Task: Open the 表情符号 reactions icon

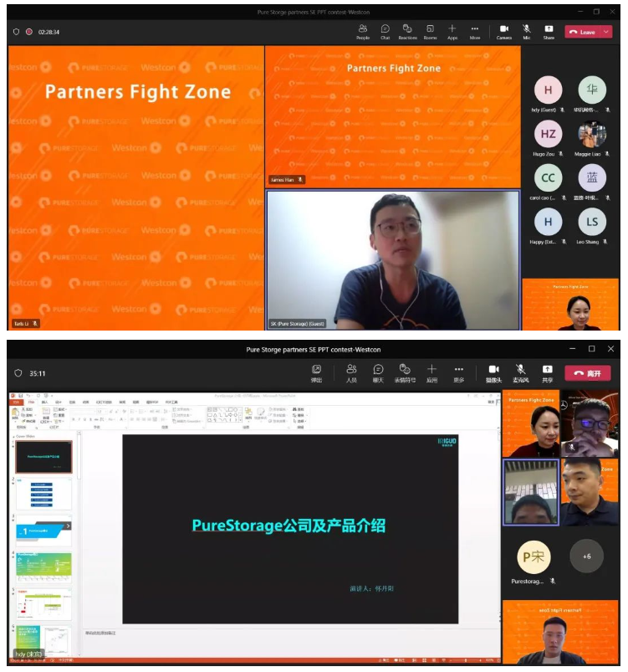Action: pos(405,373)
